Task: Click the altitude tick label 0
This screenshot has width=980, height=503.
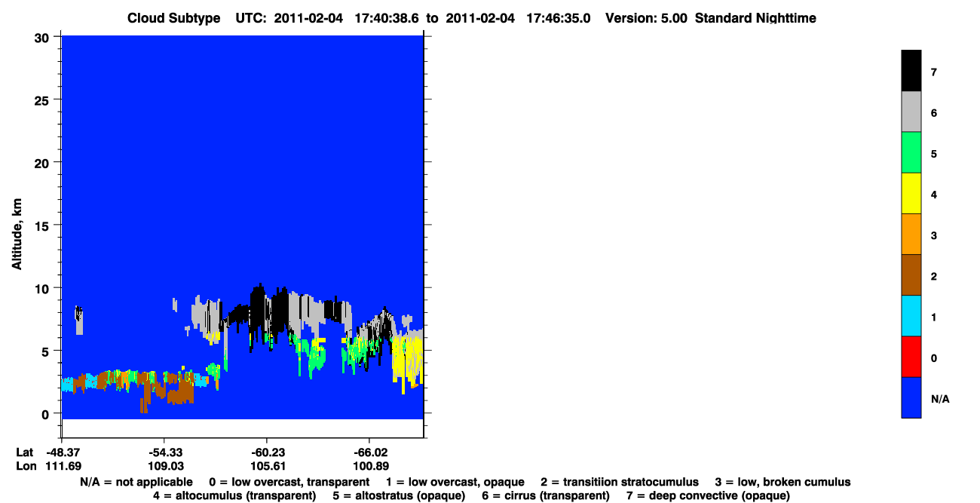Action: [47, 413]
